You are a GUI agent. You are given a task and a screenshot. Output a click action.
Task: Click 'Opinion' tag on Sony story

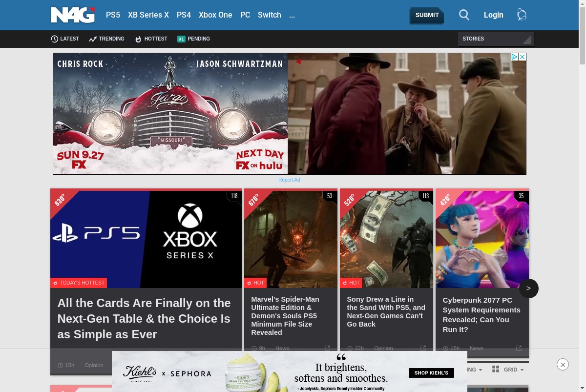pyautogui.click(x=383, y=348)
